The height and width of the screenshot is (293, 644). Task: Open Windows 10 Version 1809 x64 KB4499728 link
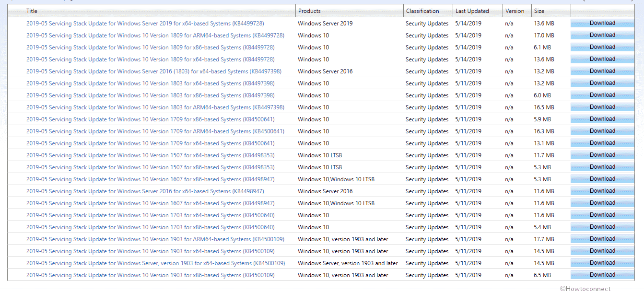(x=151, y=59)
